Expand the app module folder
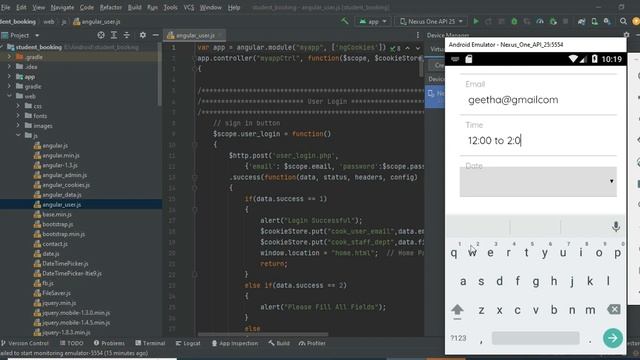The height and width of the screenshot is (360, 640). pyautogui.click(x=9, y=76)
